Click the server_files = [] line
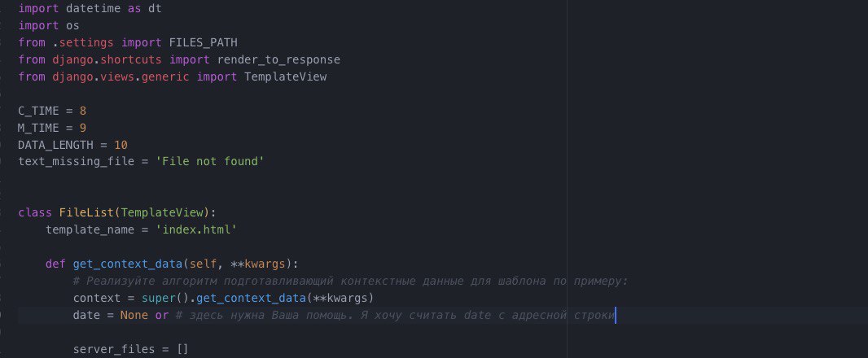 click(x=131, y=349)
